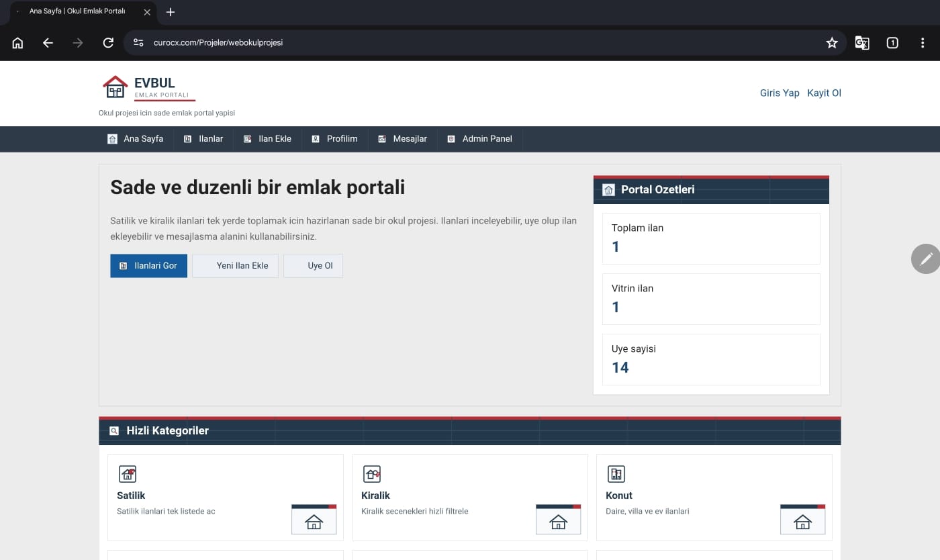The width and height of the screenshot is (940, 560).
Task: Click the Yeni Ilan Ekle button
Action: coord(235,266)
